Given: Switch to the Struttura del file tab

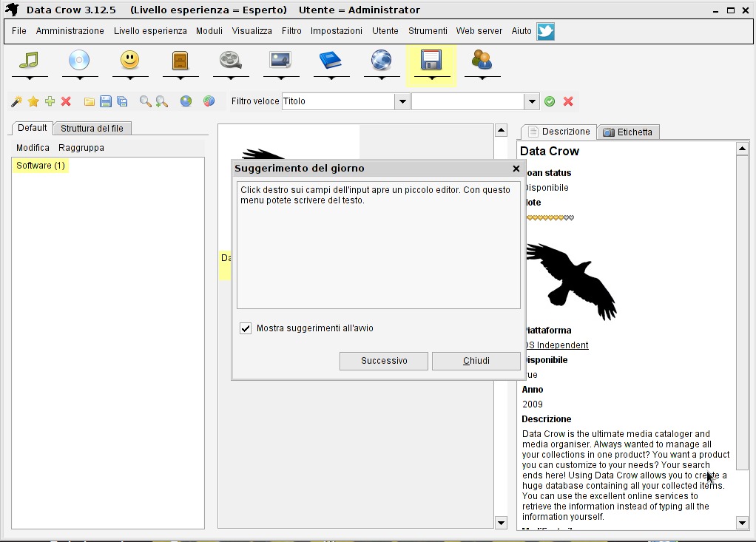Looking at the screenshot, I should [x=92, y=129].
